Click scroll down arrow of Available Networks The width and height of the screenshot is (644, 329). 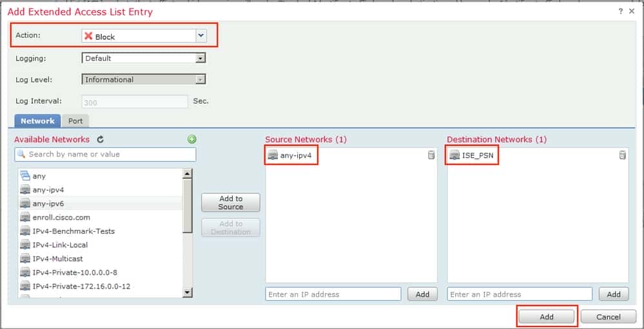[188, 292]
